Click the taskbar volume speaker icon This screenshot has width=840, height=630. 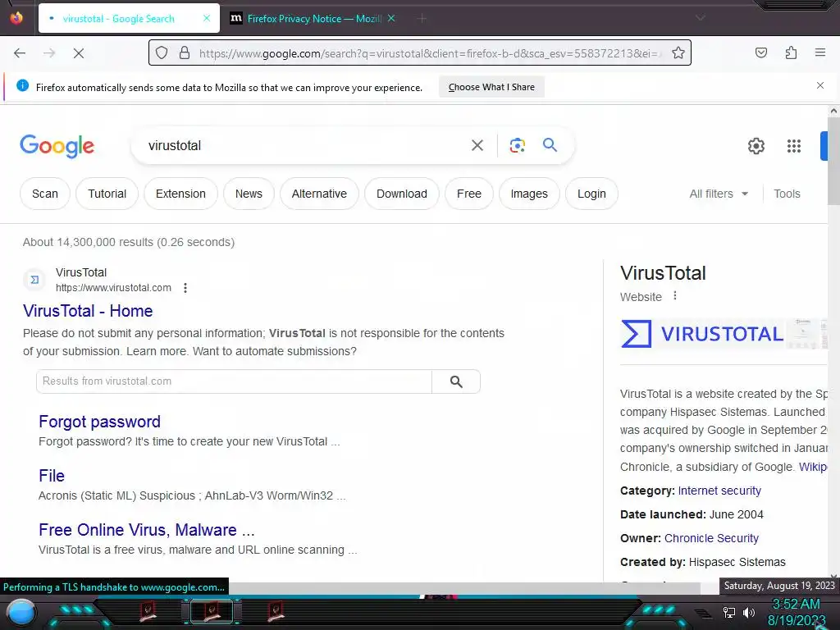[749, 612]
